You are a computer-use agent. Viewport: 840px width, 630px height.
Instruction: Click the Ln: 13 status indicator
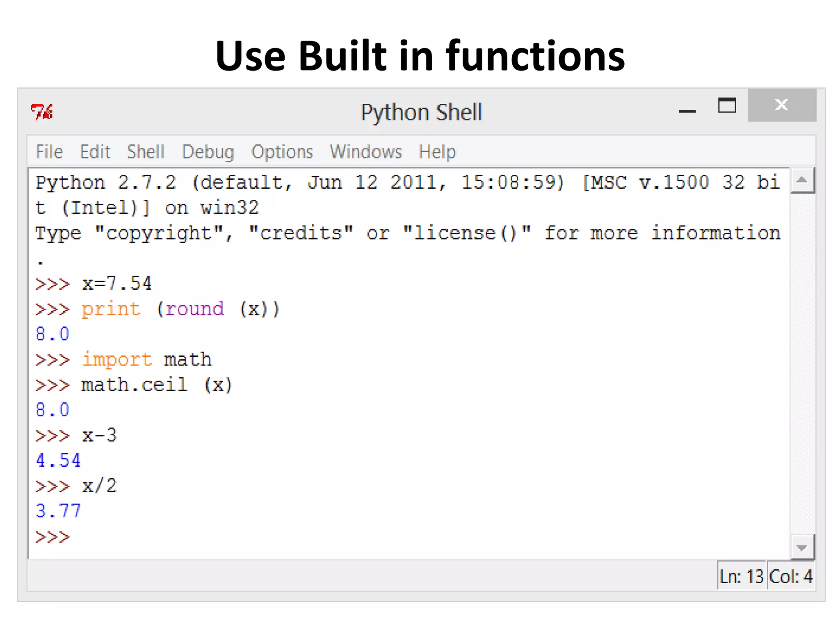click(x=741, y=576)
